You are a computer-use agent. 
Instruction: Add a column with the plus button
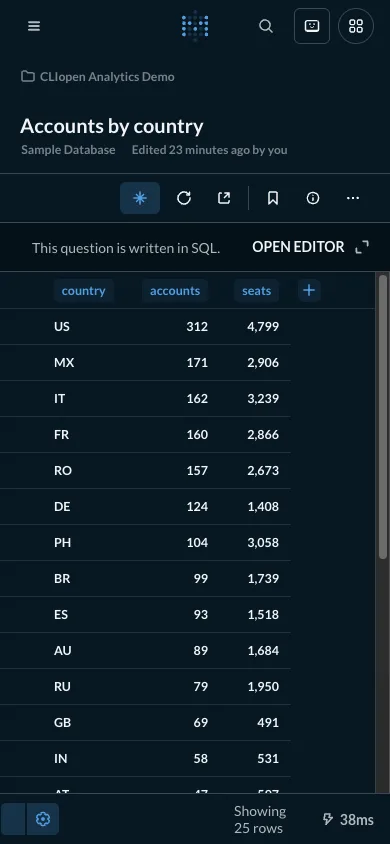(309, 291)
